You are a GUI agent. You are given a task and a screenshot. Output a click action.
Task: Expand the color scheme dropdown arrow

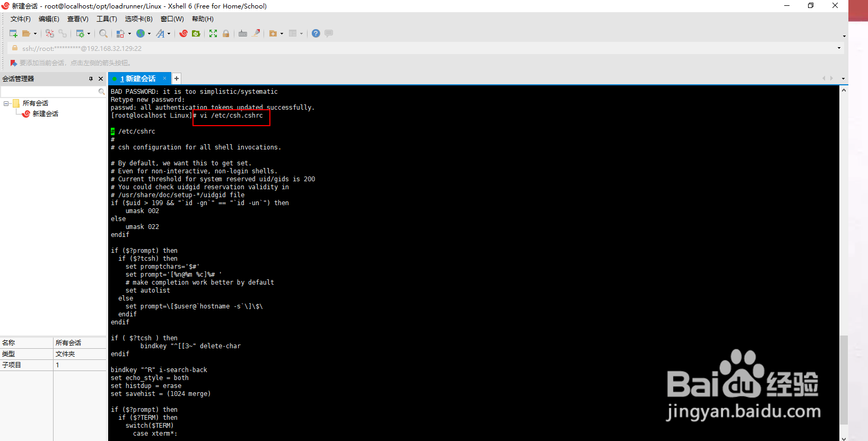[x=129, y=33]
